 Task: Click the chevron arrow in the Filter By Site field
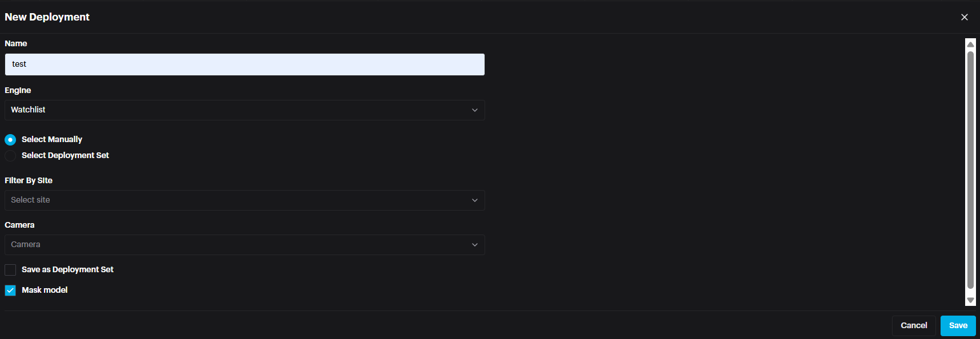point(474,200)
